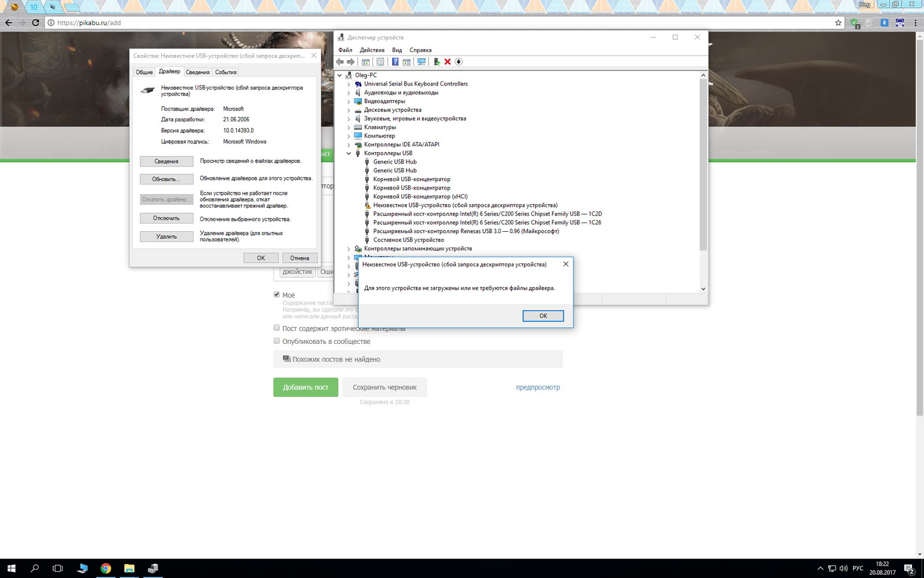Click the browser address bar URL
The height and width of the screenshot is (578, 924).
[x=89, y=23]
